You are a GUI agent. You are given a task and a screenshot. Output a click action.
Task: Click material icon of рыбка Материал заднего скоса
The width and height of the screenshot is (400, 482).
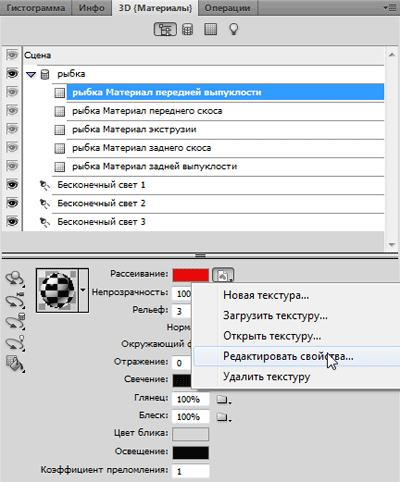(x=59, y=148)
